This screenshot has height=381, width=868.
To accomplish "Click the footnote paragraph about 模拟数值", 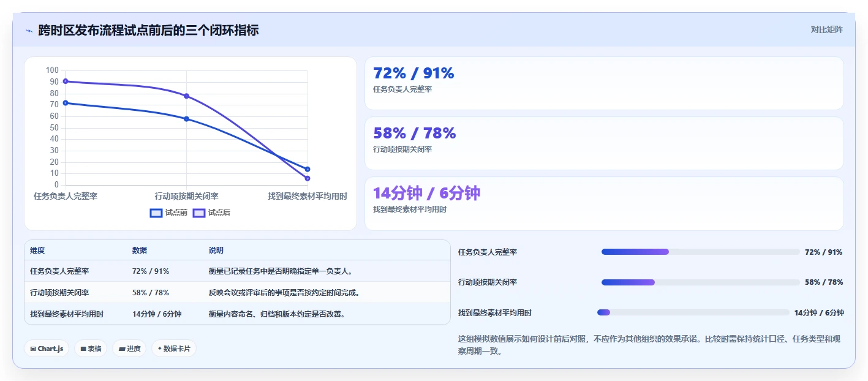I will (651, 345).
